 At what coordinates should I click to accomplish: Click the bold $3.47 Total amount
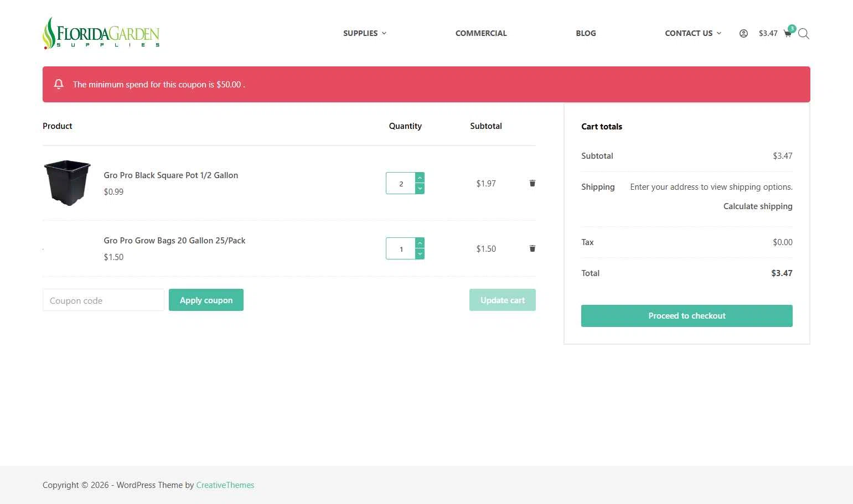(x=782, y=273)
